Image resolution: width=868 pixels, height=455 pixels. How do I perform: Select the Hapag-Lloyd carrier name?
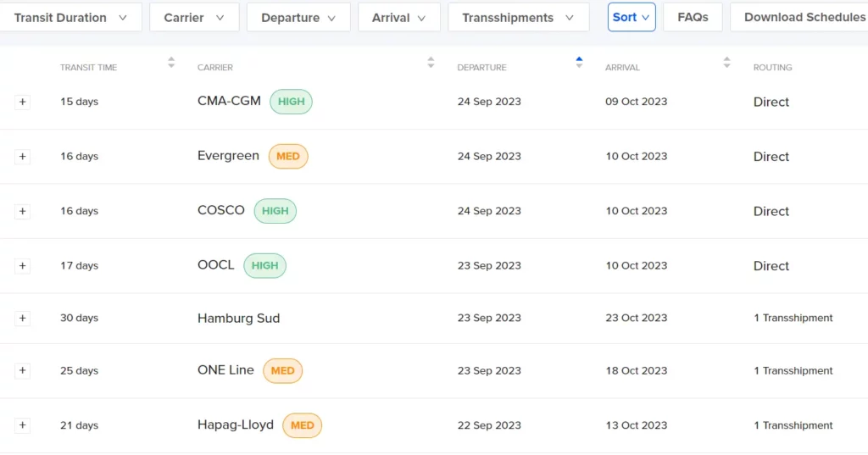click(x=236, y=425)
